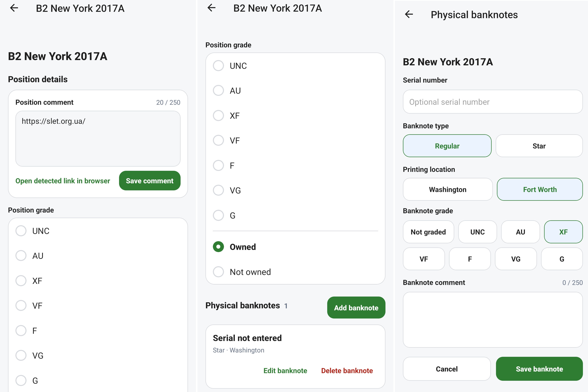Click Delete banknote link
The height and width of the screenshot is (392, 588).
(347, 371)
